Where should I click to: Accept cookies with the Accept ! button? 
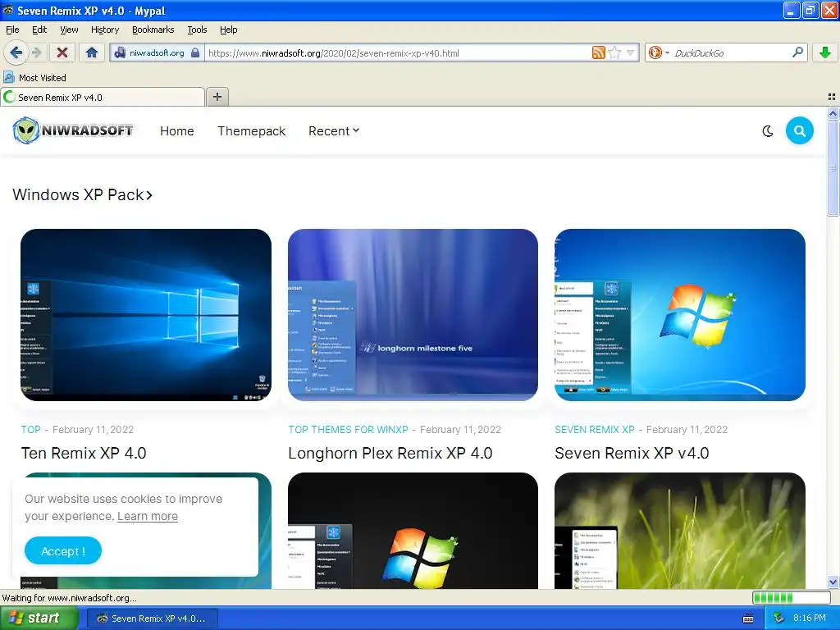point(62,550)
